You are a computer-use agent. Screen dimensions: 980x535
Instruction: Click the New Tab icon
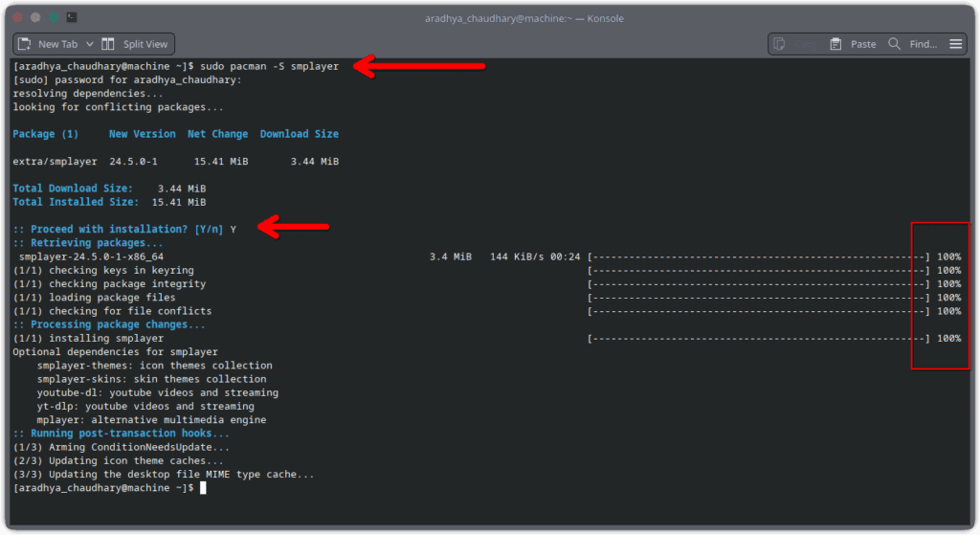[x=24, y=44]
